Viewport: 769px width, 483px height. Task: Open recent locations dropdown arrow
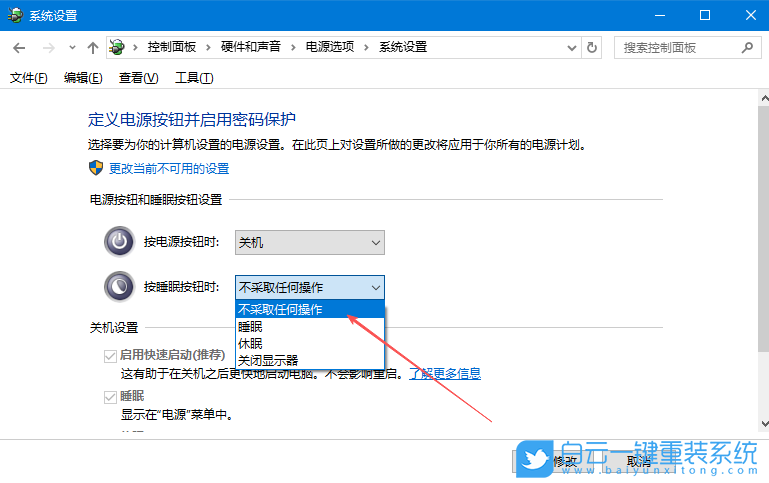click(x=72, y=48)
